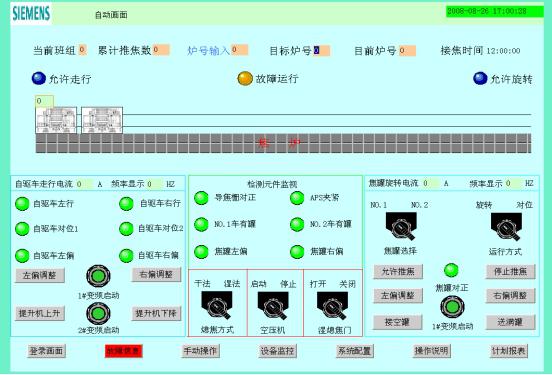Click 频率显示 value in 焦罐旋转 panel
This screenshot has width=552, height=375.
pyautogui.click(x=514, y=183)
